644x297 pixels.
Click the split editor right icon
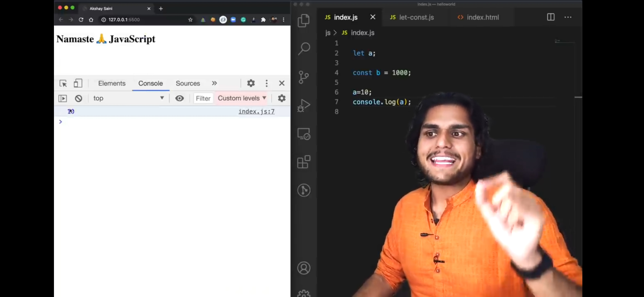pyautogui.click(x=550, y=17)
